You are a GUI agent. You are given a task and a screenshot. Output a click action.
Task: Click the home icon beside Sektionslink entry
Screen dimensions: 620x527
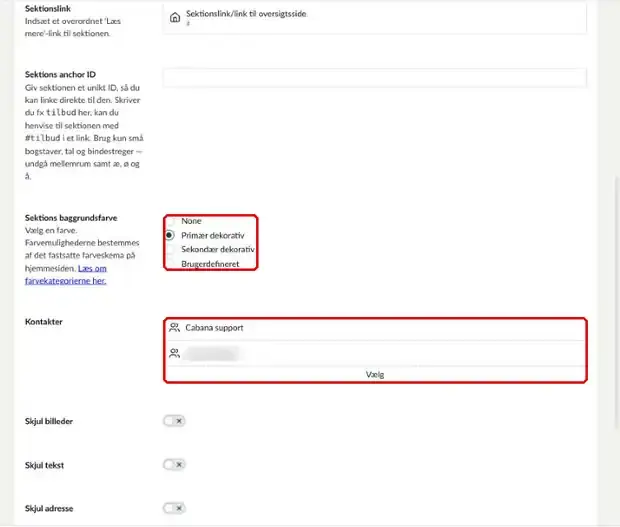pos(175,17)
